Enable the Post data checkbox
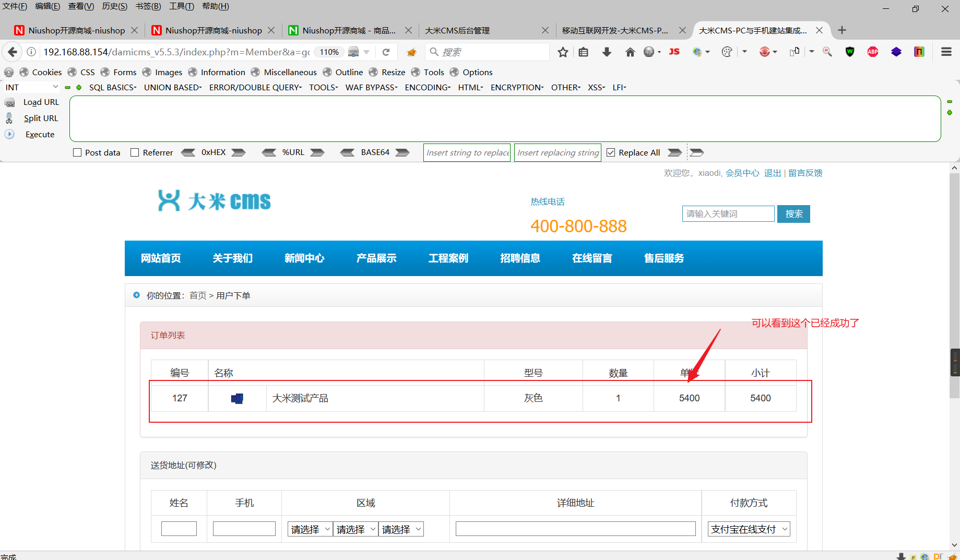Screen dimensions: 960x560 77,152
